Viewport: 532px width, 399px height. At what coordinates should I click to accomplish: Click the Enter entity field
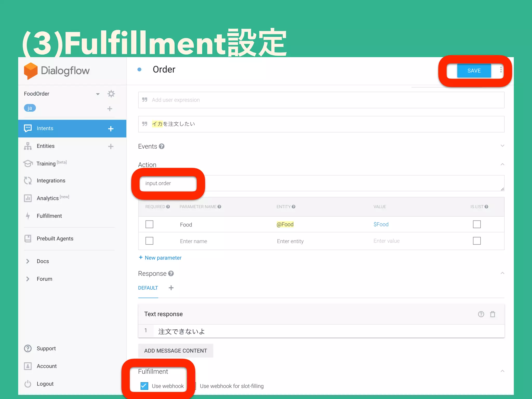[290, 241]
